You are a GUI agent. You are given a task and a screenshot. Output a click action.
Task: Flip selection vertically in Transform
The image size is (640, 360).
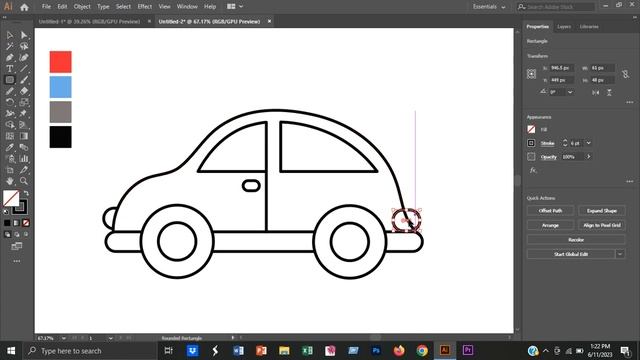(609, 93)
